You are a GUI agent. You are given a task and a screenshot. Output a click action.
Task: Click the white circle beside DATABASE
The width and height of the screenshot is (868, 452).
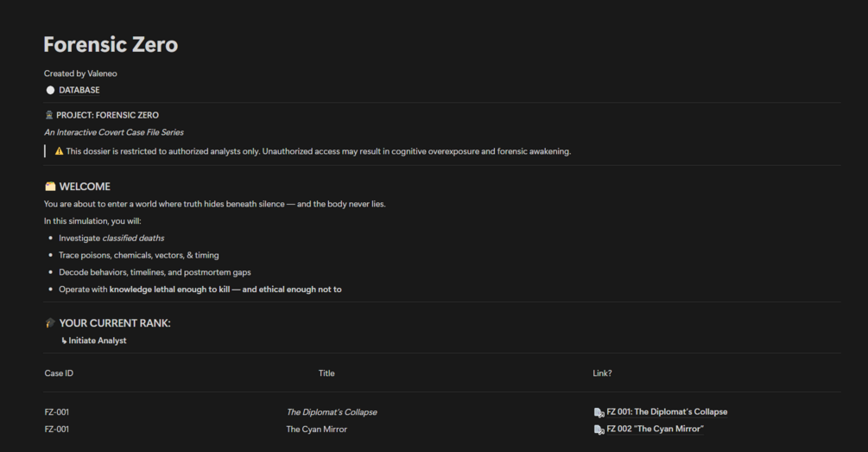coord(50,90)
